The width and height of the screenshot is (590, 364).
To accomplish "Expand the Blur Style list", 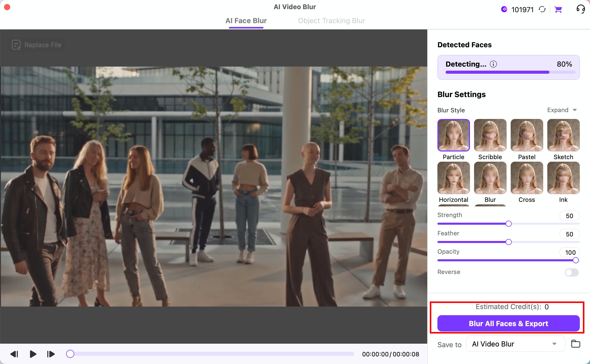I will pyautogui.click(x=562, y=110).
